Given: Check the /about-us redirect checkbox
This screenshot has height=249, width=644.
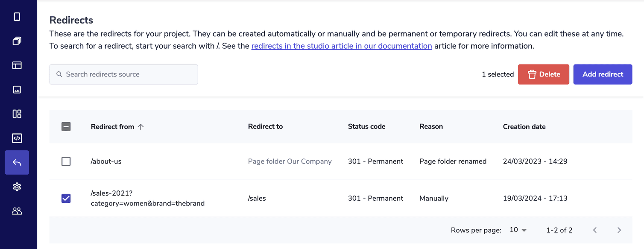Looking at the screenshot, I should click(66, 161).
